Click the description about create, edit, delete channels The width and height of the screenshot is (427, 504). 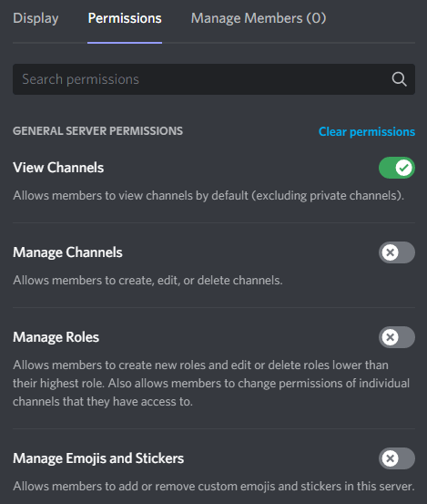tap(147, 281)
